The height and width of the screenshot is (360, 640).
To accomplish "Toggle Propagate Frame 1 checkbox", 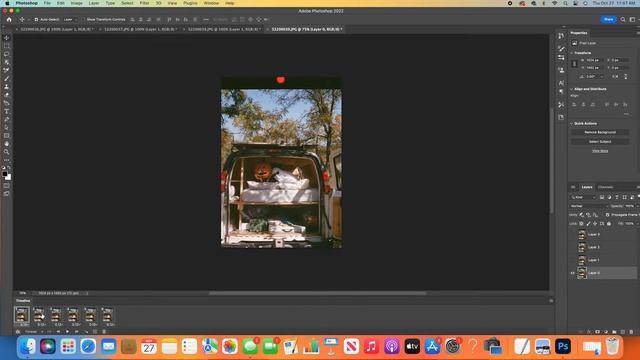I will [x=607, y=215].
